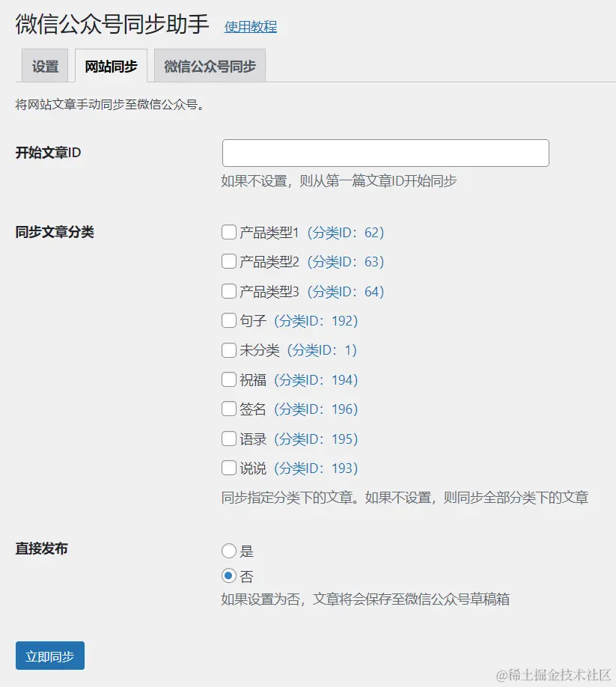Image resolution: width=616 pixels, height=687 pixels.
Task: Select the 说说 category checkbox
Action: (x=228, y=468)
